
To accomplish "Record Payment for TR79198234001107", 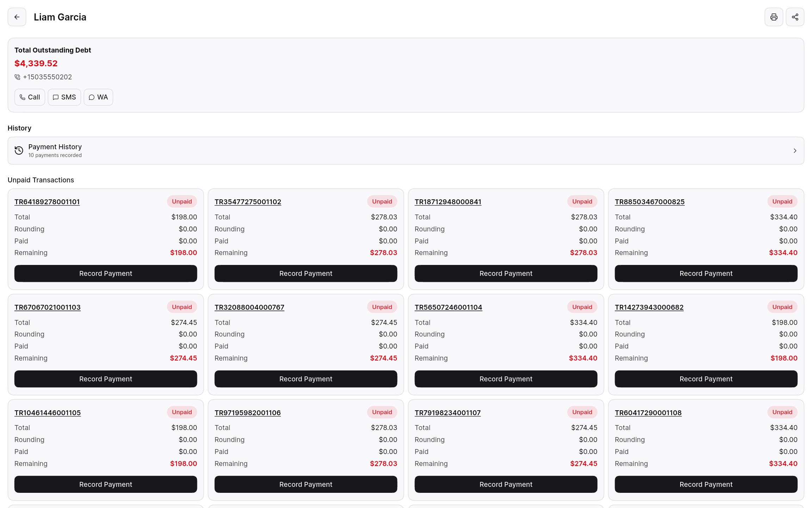I will pos(506,484).
